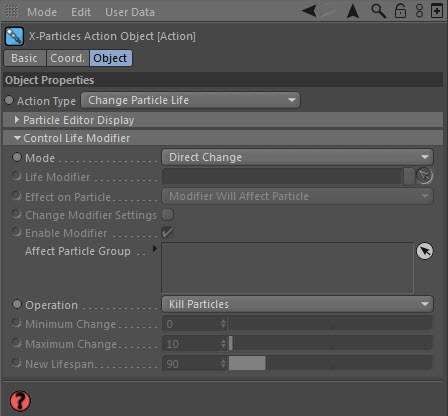The width and height of the screenshot is (448, 416).
Task: Click the X-Particles Action object icon
Action: (x=14, y=36)
